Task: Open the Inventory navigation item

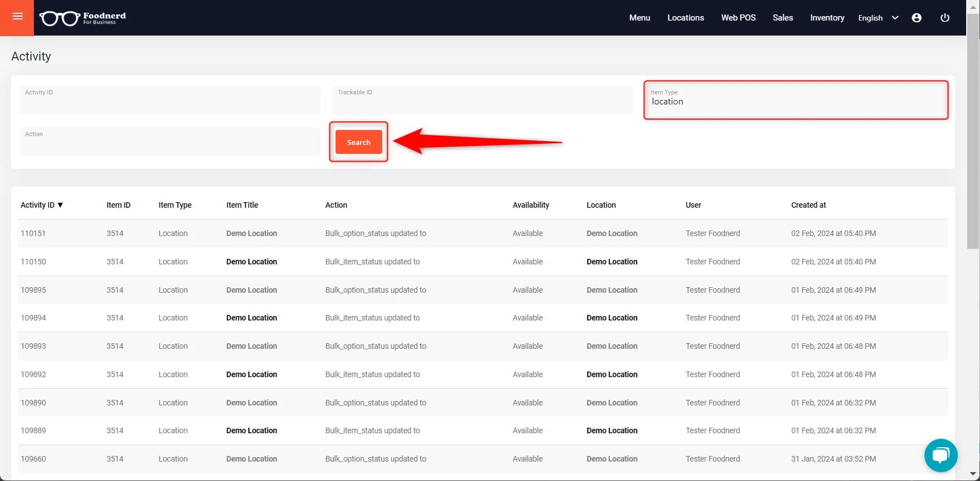Action: [827, 18]
